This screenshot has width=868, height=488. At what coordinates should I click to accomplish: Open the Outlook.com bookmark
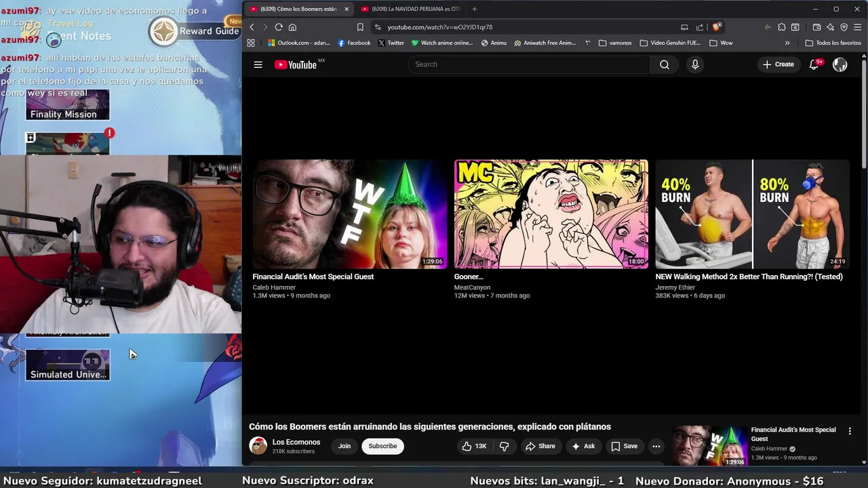[298, 43]
